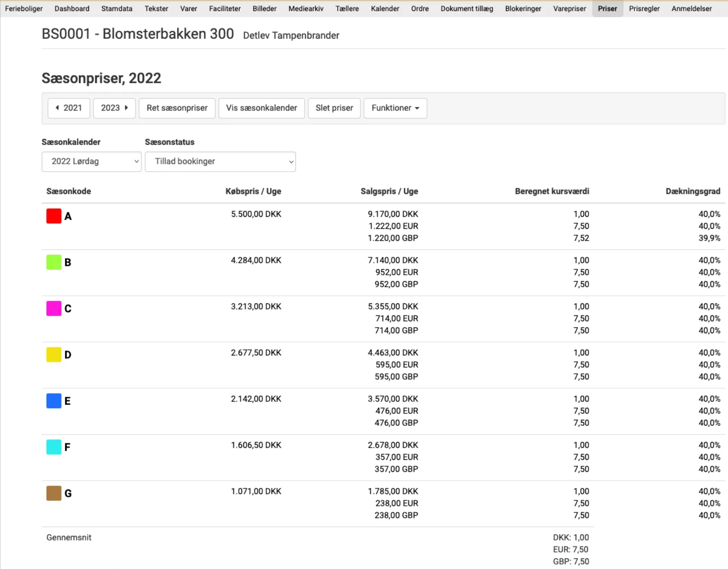Open the Kalender tab

pyautogui.click(x=385, y=9)
